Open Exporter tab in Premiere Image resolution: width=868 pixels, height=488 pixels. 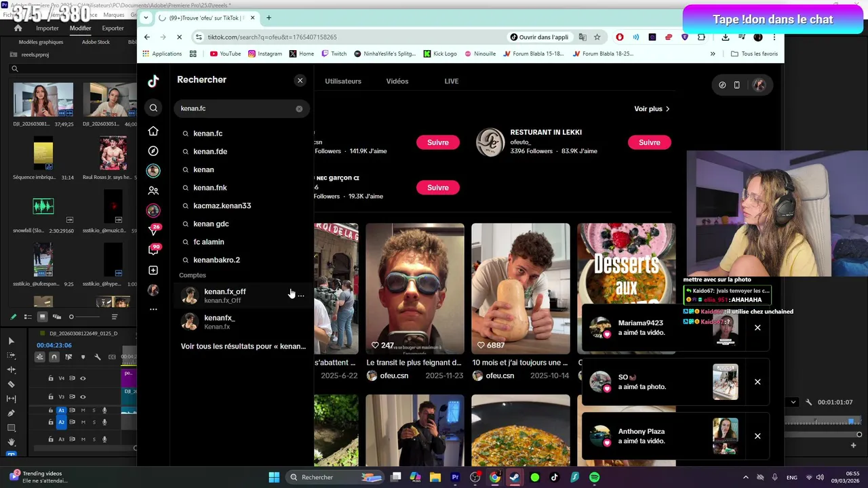113,28
